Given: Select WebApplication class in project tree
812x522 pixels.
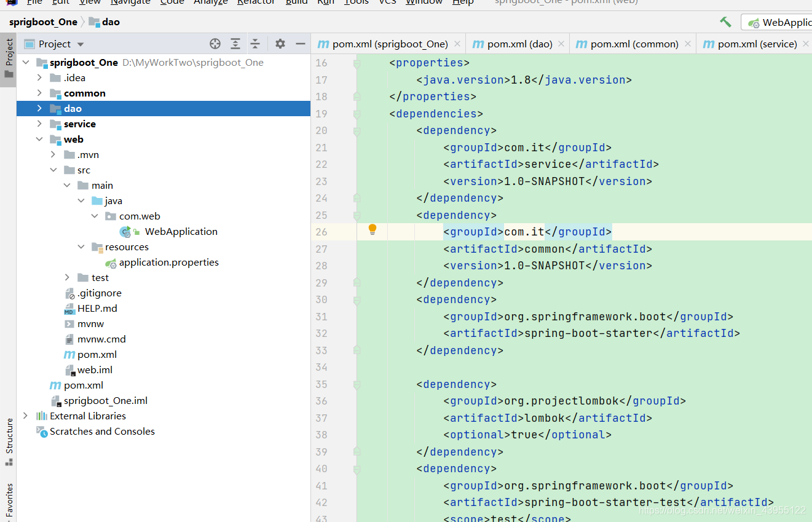Looking at the screenshot, I should tap(181, 231).
